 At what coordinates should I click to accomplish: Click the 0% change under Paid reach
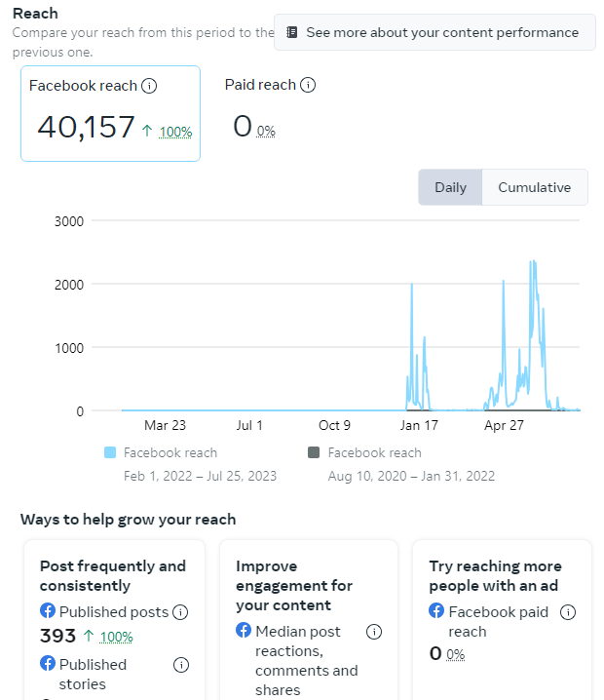(x=266, y=132)
